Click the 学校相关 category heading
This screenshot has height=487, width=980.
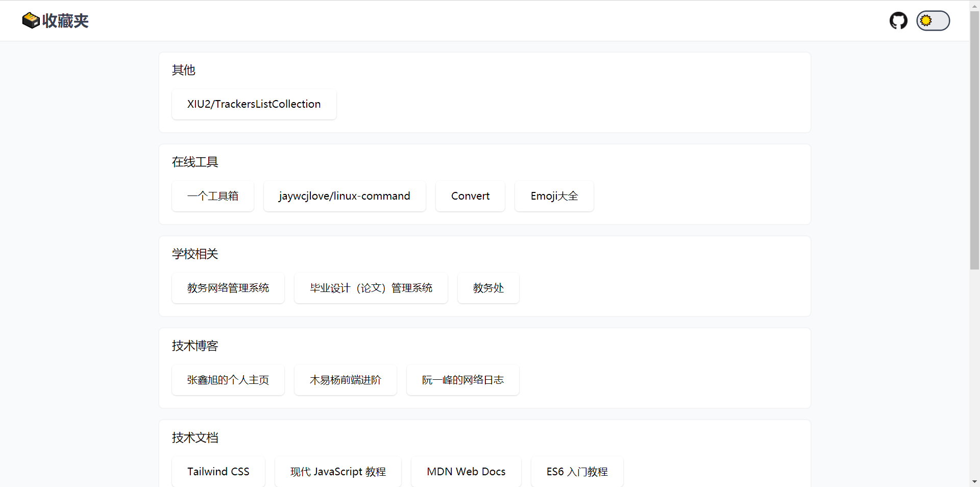click(195, 254)
